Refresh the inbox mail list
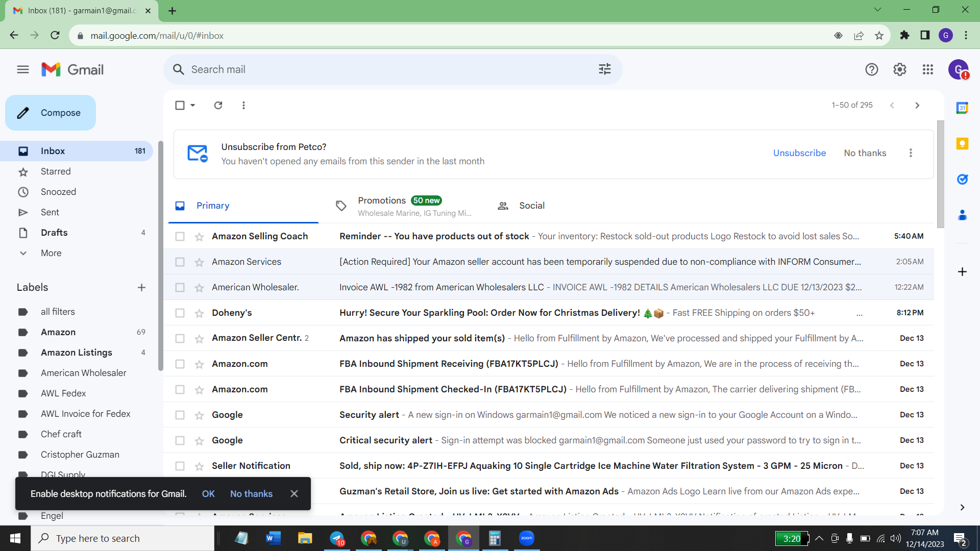The image size is (980, 551). point(218,105)
